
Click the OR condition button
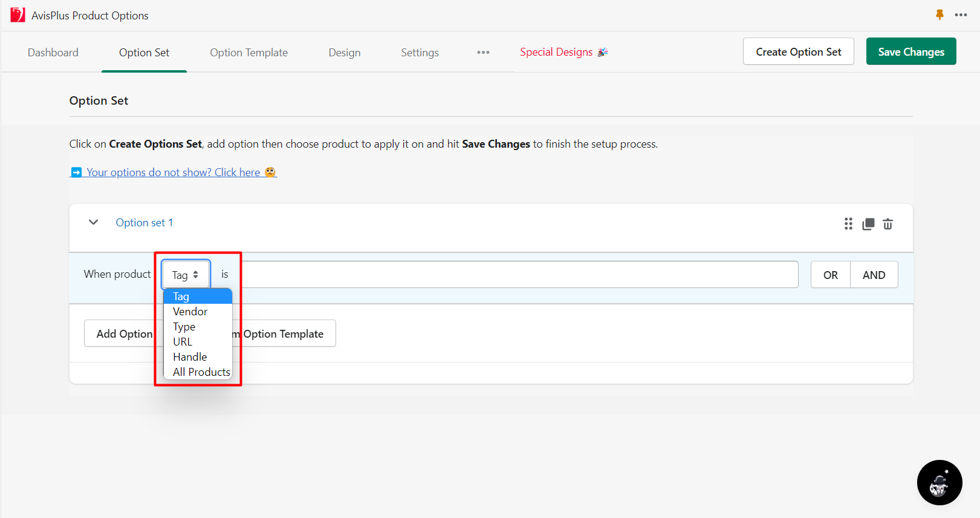(830, 275)
